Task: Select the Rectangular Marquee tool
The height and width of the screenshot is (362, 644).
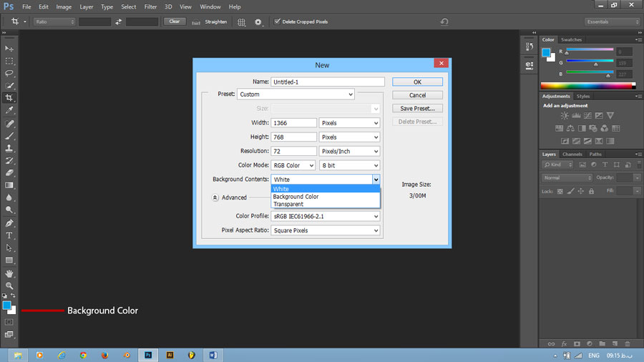Action: [9, 61]
